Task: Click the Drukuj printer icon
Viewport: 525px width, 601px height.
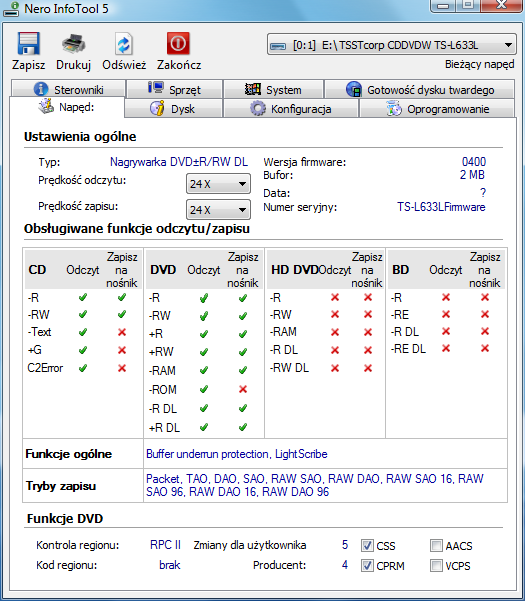Action: tap(73, 43)
